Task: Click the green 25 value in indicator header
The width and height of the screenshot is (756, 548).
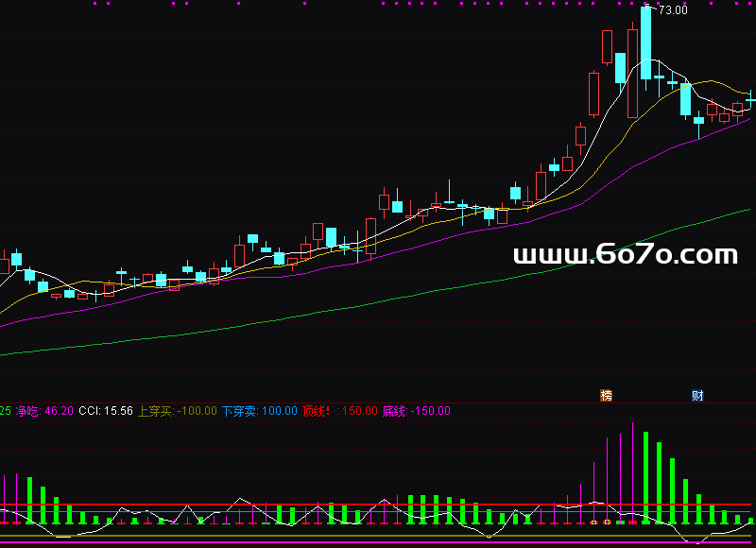Action: (x=6, y=411)
